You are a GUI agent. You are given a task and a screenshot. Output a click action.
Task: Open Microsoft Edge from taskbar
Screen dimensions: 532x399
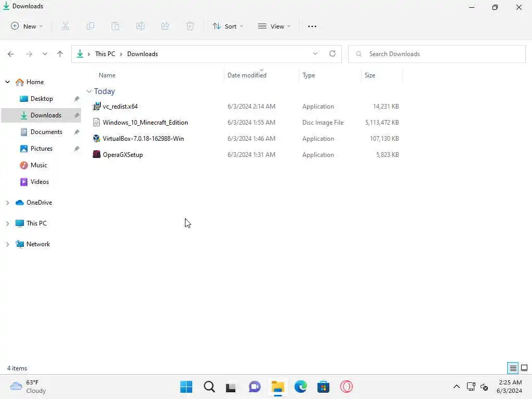[x=301, y=387]
